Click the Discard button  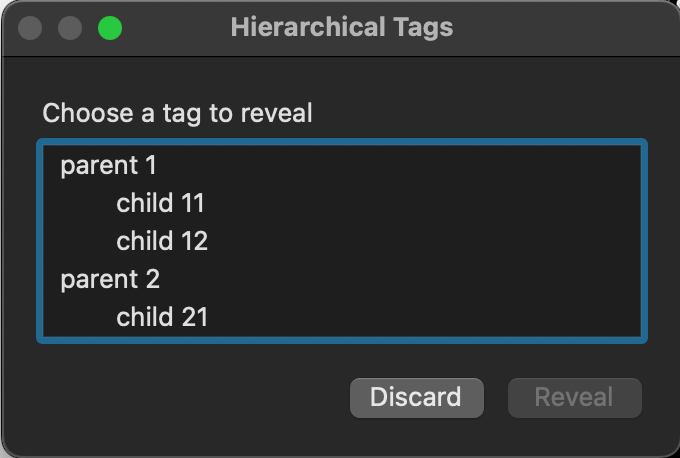(416, 397)
